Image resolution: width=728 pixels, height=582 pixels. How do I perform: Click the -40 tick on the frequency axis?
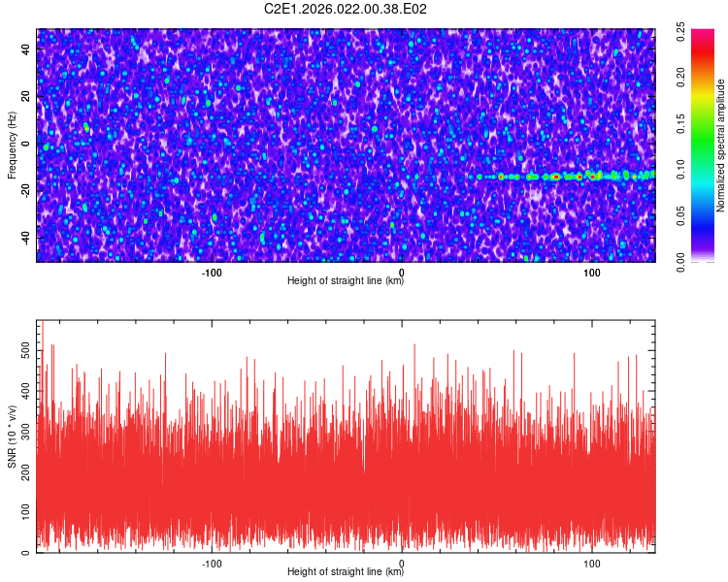point(23,239)
